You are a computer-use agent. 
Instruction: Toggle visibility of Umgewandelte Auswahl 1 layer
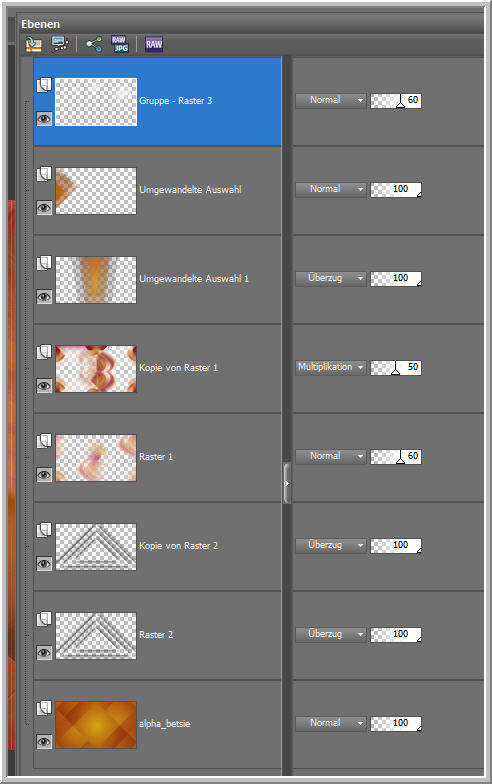point(44,296)
